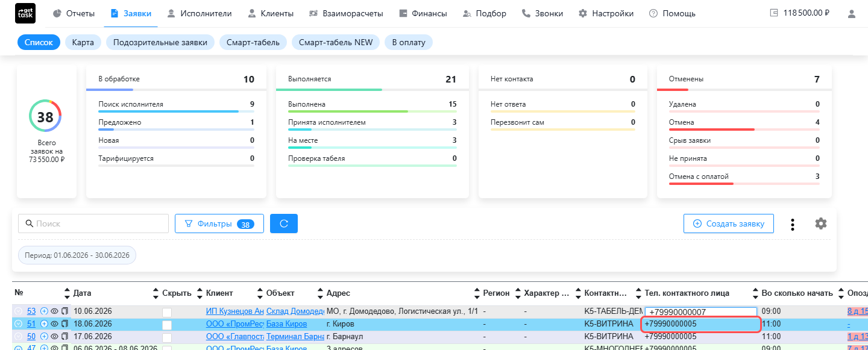Check the Скрыть box for request 51

click(x=167, y=325)
